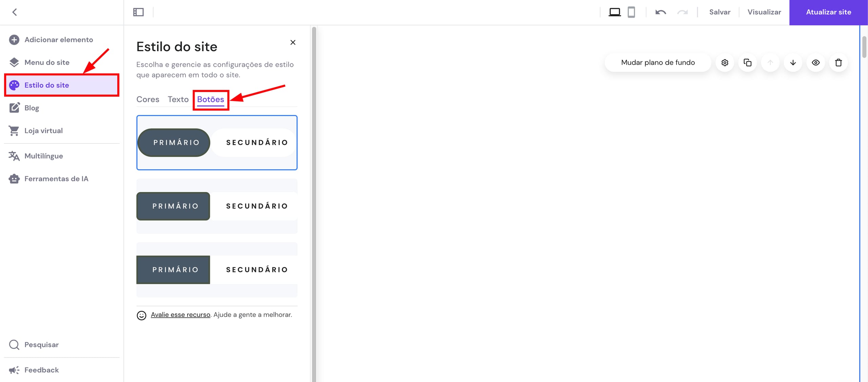Move section down with arrow icon
Screen dimensions: 868x382
point(793,62)
